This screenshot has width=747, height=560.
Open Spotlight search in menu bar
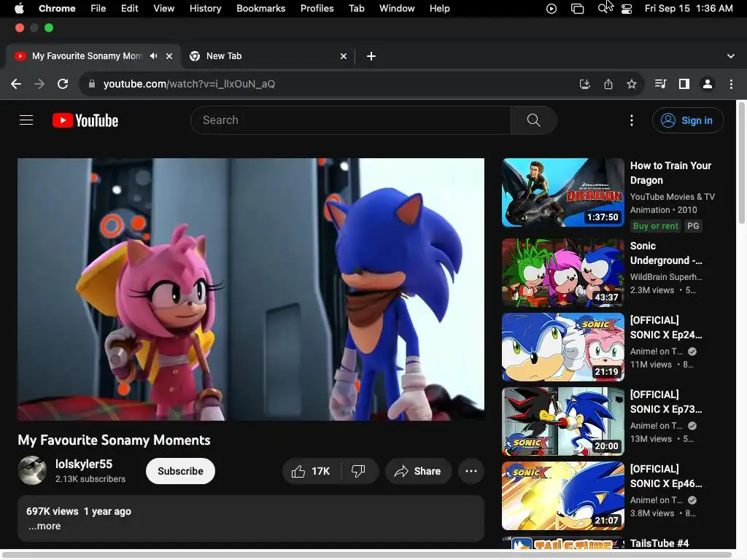(x=603, y=9)
